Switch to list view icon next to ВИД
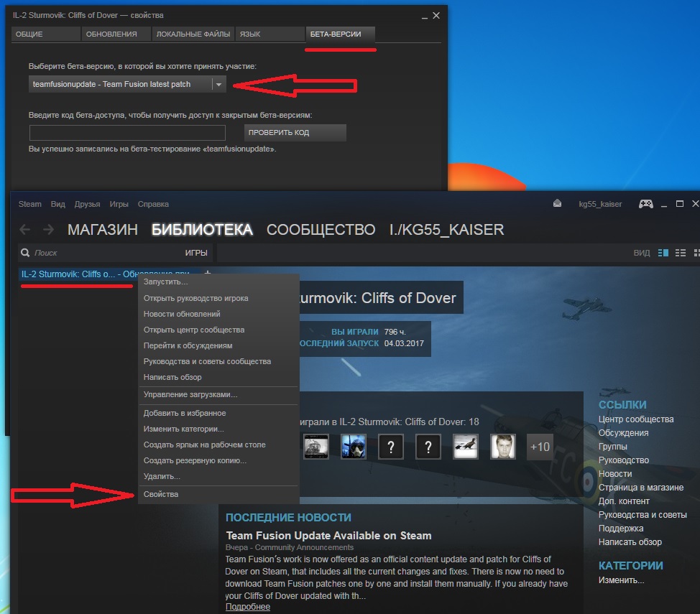700x614 pixels. coord(681,253)
